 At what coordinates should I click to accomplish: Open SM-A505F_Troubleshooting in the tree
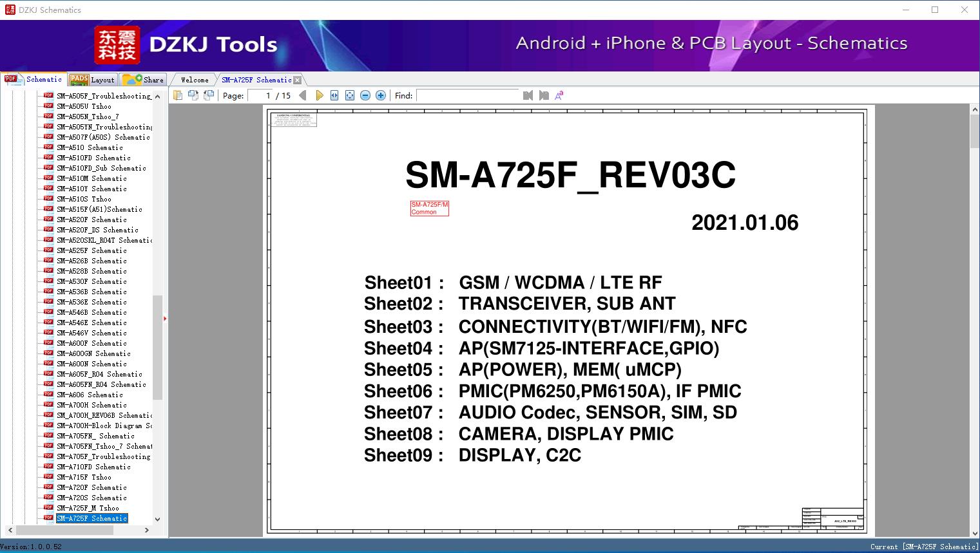(x=104, y=96)
